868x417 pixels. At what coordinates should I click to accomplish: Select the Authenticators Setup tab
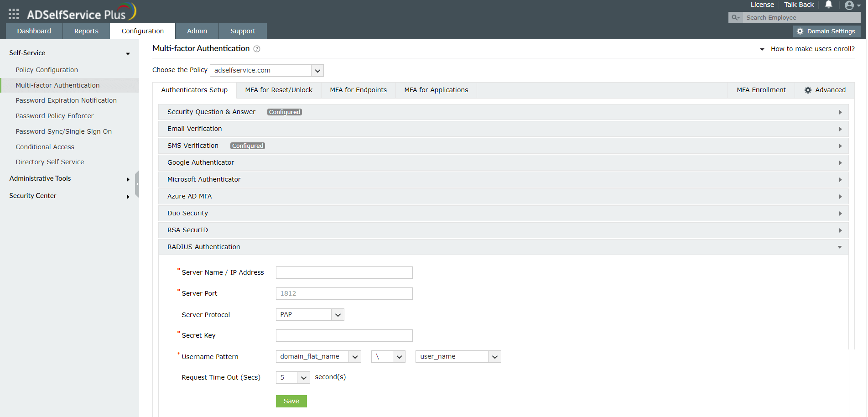(194, 90)
